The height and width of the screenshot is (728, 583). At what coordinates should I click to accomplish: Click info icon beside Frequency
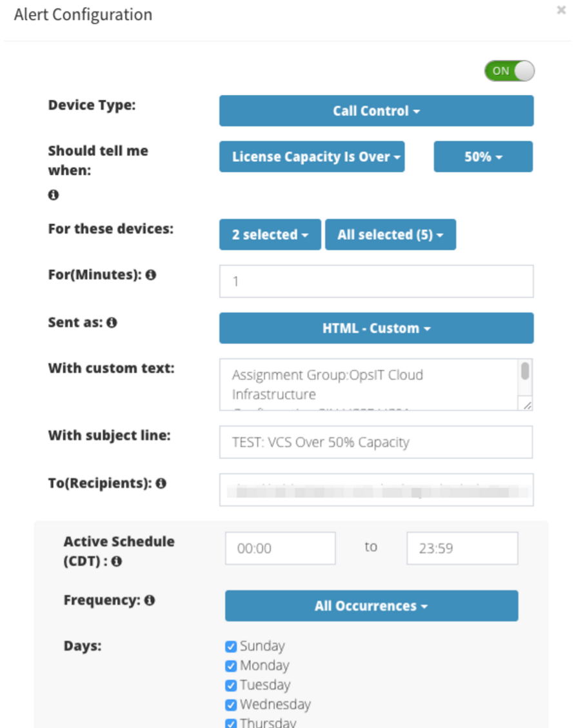click(150, 600)
